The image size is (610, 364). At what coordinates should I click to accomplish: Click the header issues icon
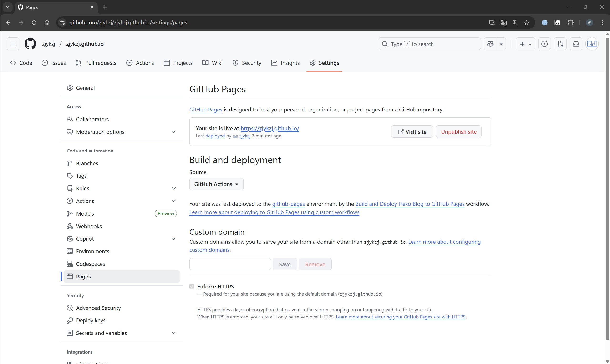[544, 44]
